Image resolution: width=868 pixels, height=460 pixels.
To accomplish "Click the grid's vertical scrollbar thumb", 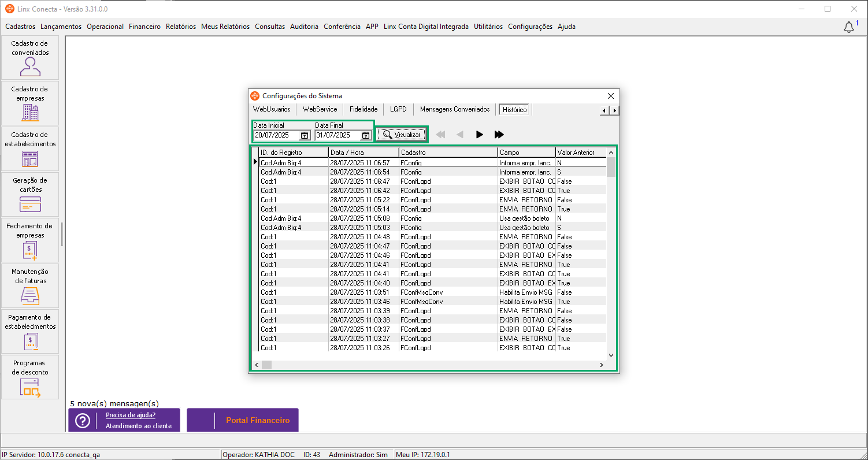I will [x=611, y=167].
